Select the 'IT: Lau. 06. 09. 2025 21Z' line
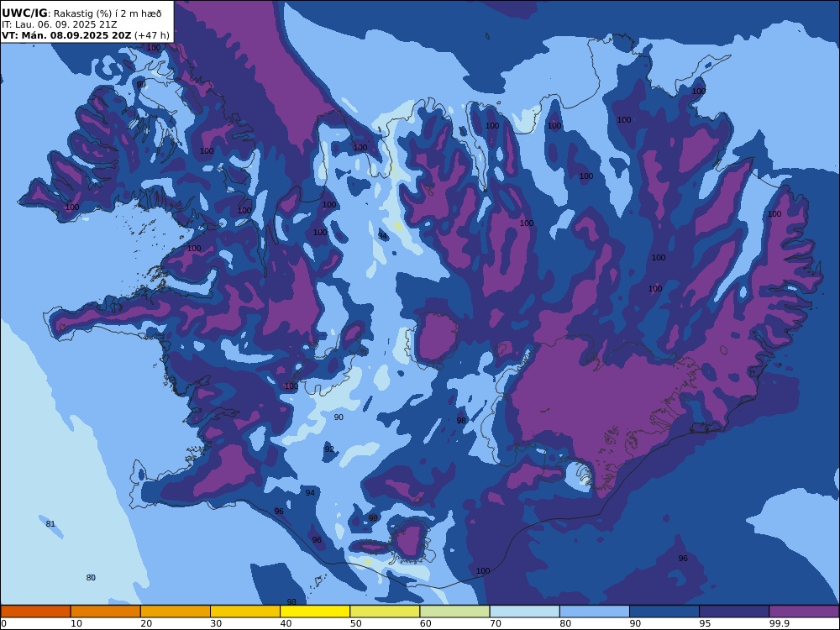The height and width of the screenshot is (630, 840). click(x=59, y=24)
